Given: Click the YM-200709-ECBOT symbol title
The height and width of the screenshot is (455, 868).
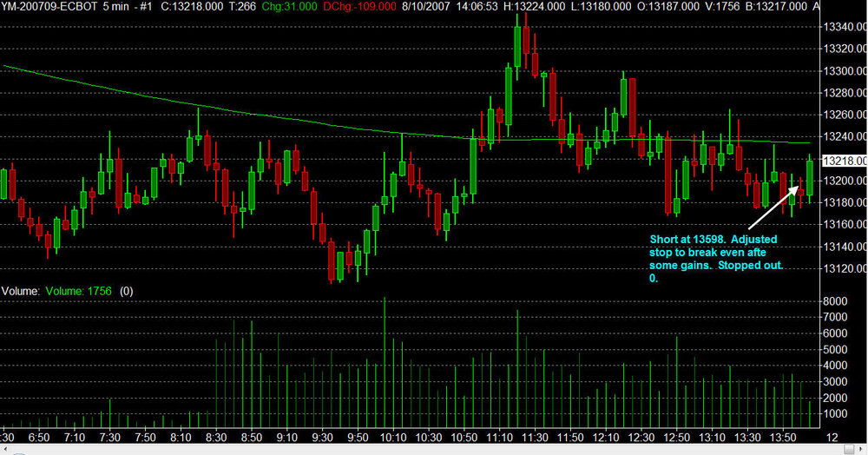Looking at the screenshot, I should [49, 7].
